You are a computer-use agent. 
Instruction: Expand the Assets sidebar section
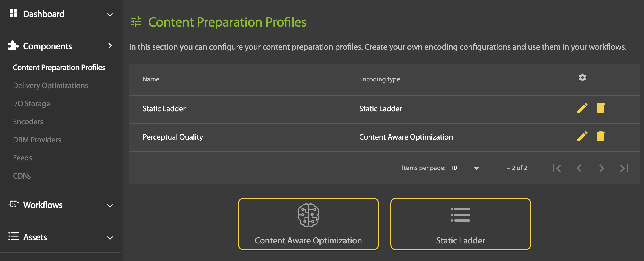click(x=110, y=238)
